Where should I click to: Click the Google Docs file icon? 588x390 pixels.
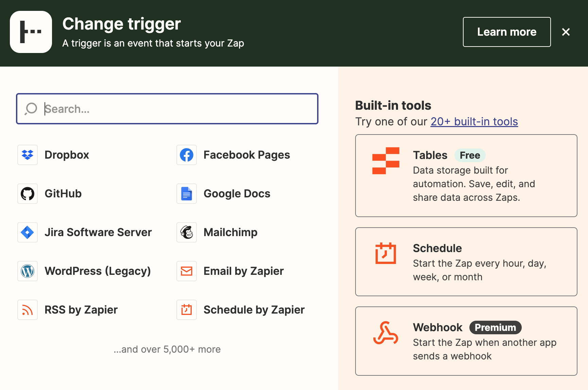coord(187,194)
